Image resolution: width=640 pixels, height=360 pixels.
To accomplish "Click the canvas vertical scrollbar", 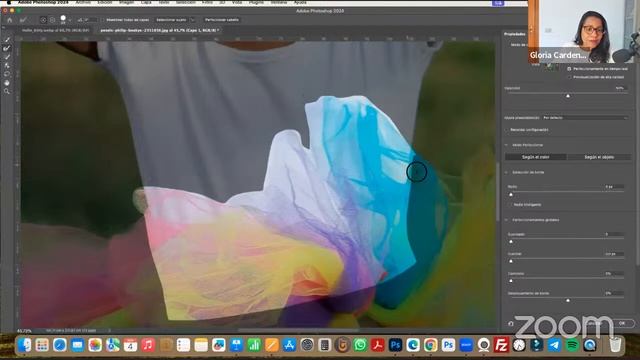I will coord(498,192).
